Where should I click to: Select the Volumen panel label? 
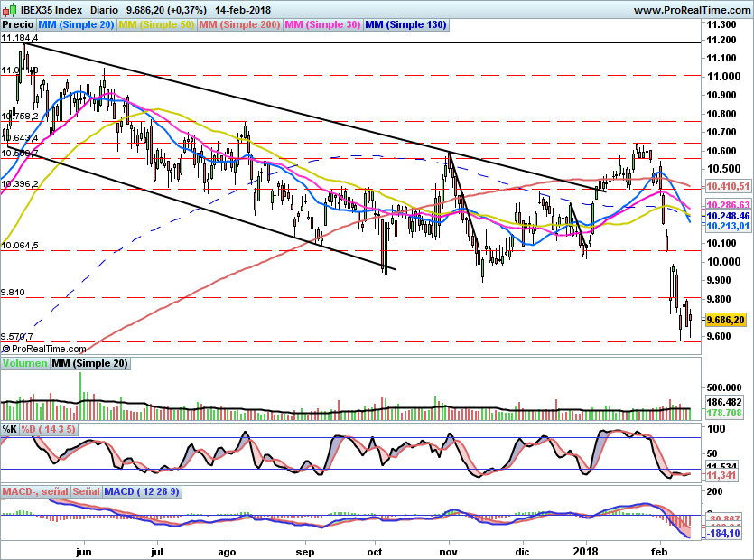(x=23, y=364)
